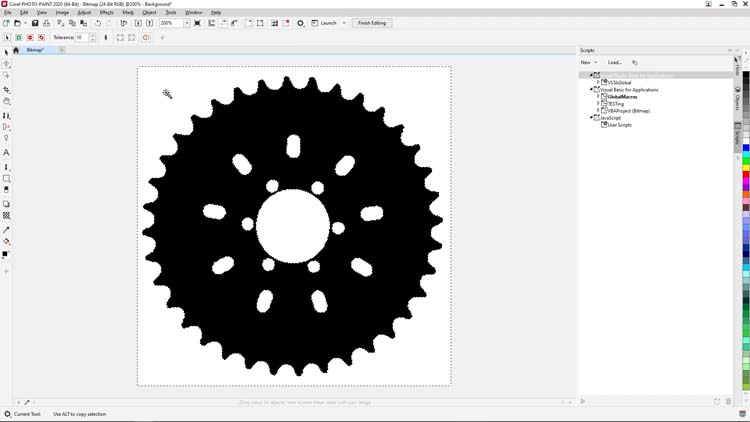This screenshot has height=422, width=750.
Task: Select the Mask tool in toolbox
Action: click(6, 64)
